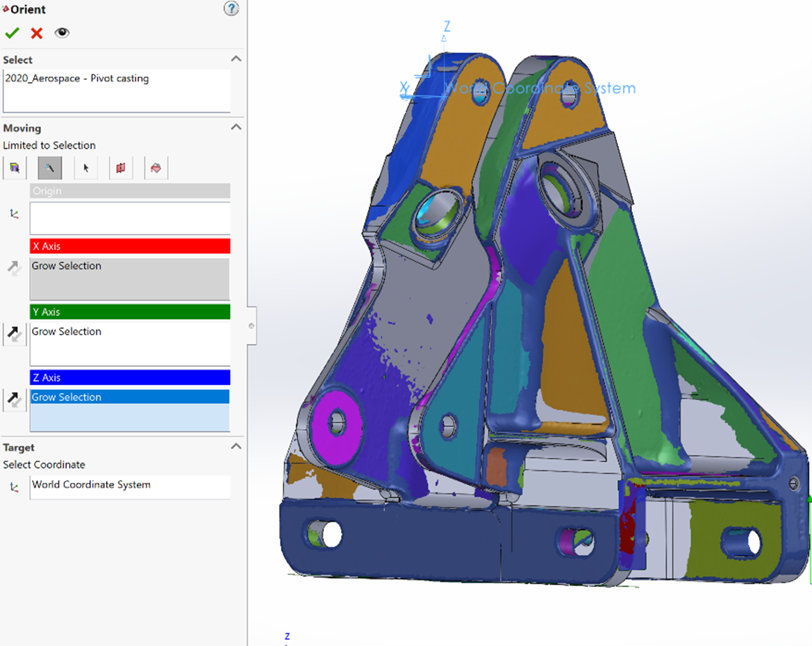This screenshot has width=812, height=646.
Task: Flip the Z Axis direction arrow
Action: click(14, 400)
